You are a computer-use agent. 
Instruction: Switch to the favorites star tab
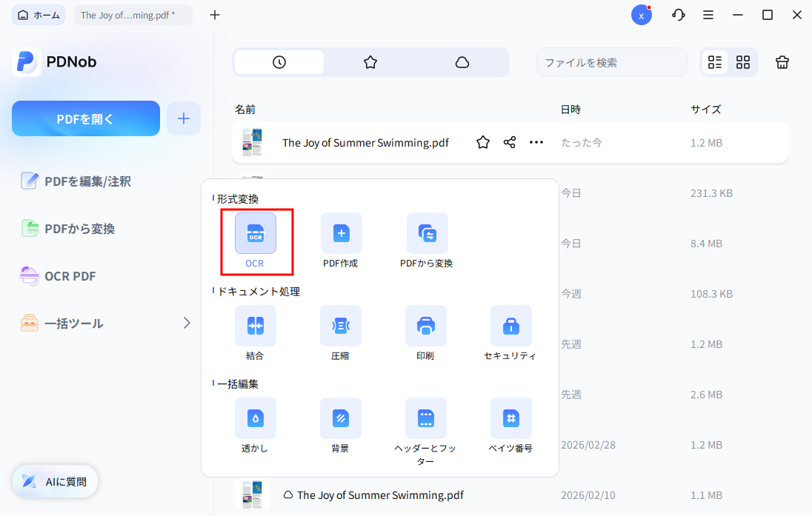tap(370, 63)
